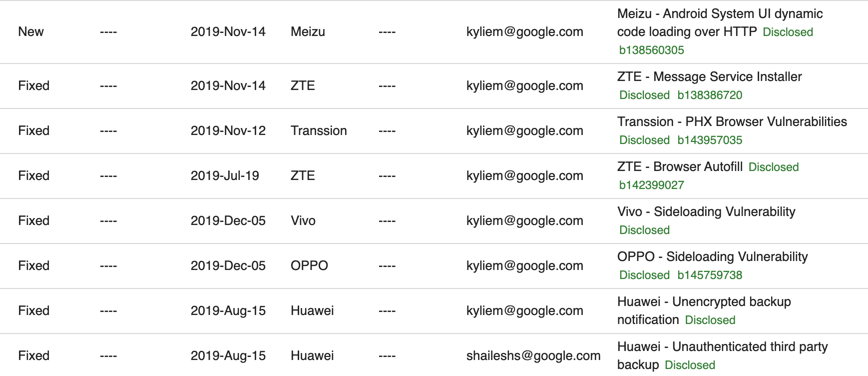Click the OPPO vendor cell
This screenshot has width=868, height=376.
pos(309,265)
